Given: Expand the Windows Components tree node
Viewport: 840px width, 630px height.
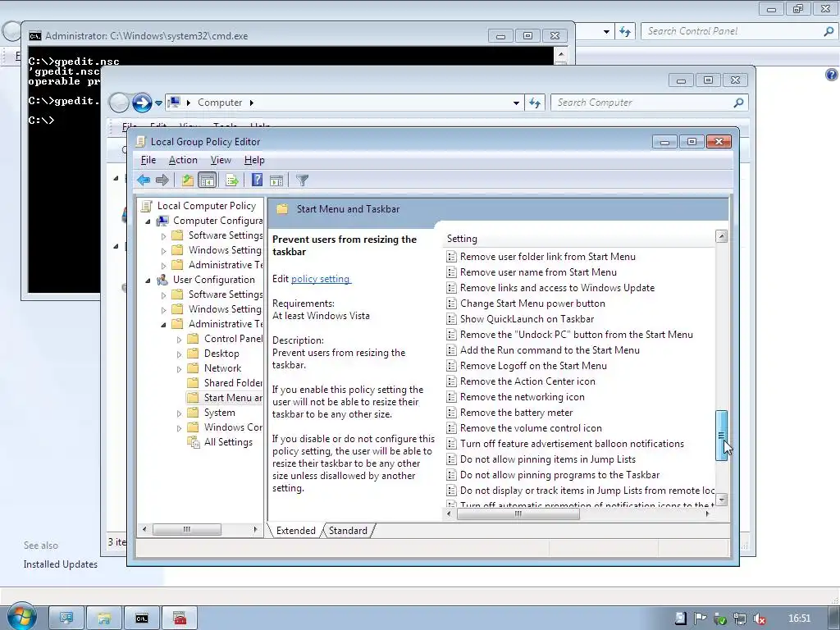Looking at the screenshot, I should click(x=180, y=428).
